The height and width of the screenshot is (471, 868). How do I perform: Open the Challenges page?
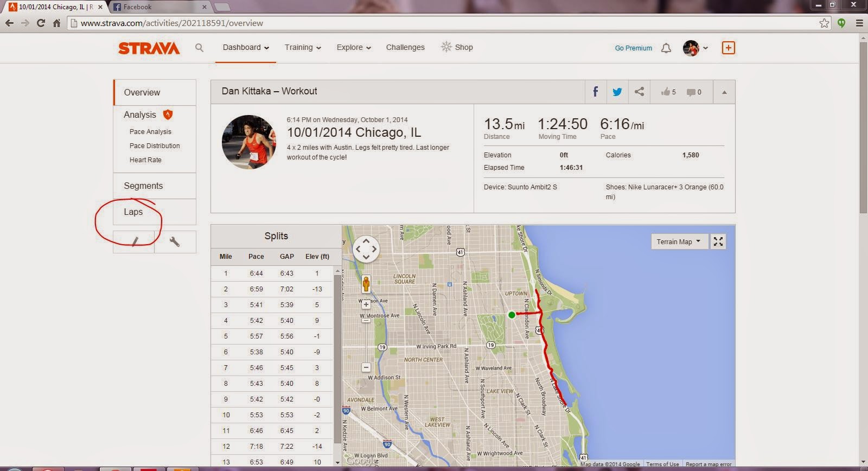(x=405, y=48)
